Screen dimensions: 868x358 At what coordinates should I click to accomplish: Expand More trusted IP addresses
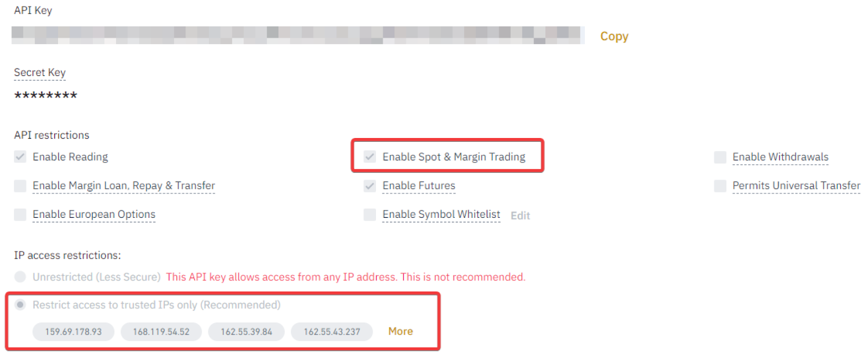400,331
